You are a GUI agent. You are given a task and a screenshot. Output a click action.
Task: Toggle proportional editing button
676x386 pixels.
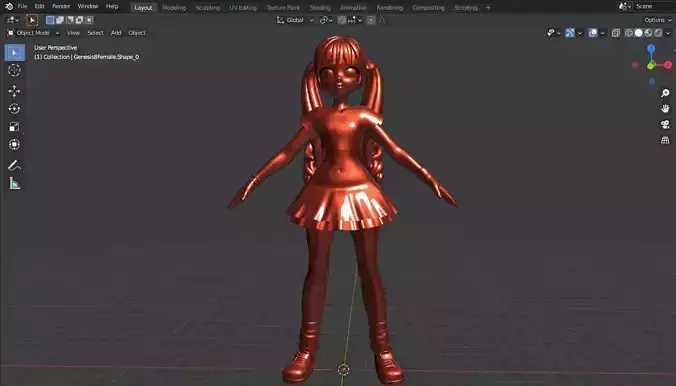tap(371, 20)
